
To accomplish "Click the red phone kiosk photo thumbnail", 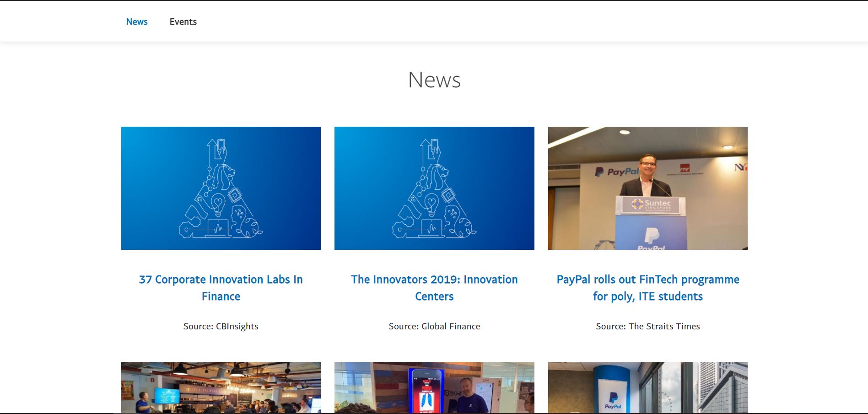I will (x=434, y=387).
